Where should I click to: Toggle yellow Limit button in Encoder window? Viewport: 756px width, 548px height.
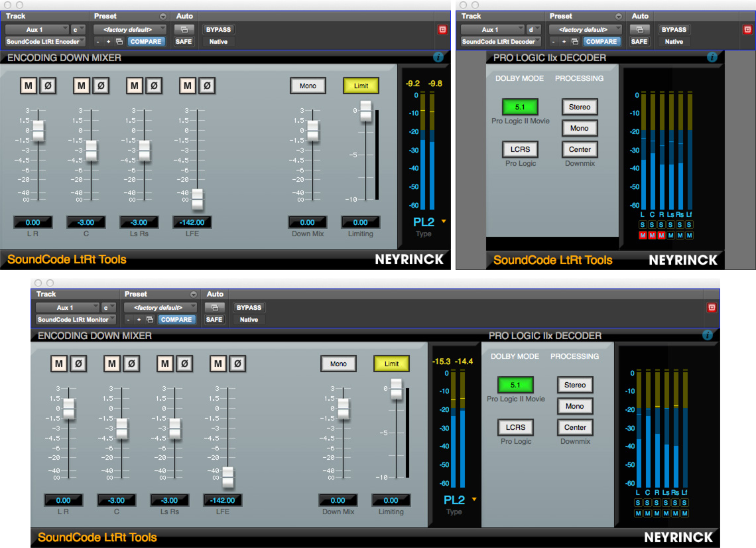361,86
